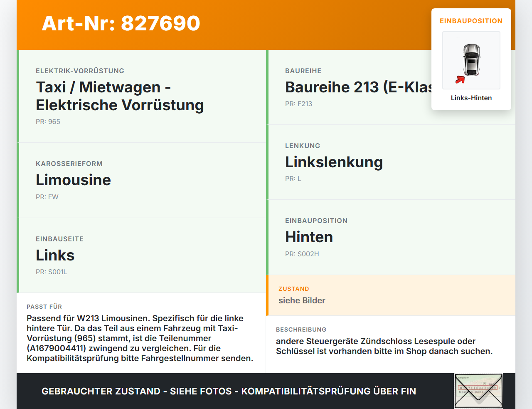This screenshot has height=409, width=532.
Task: Select the Linkslenkung steering card
Action: point(391,162)
